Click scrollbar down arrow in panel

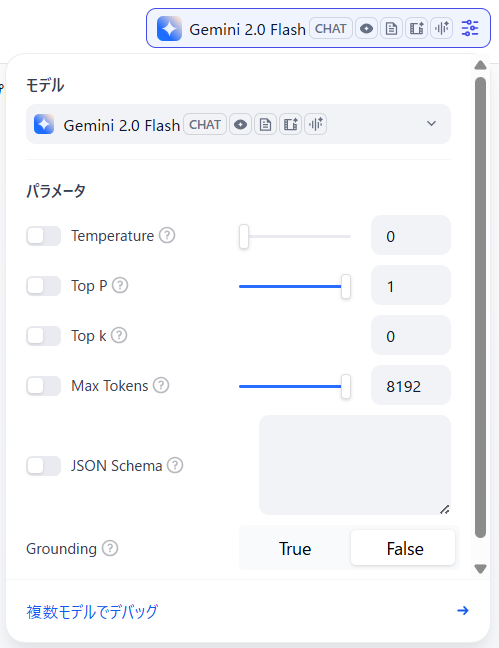tap(480, 569)
